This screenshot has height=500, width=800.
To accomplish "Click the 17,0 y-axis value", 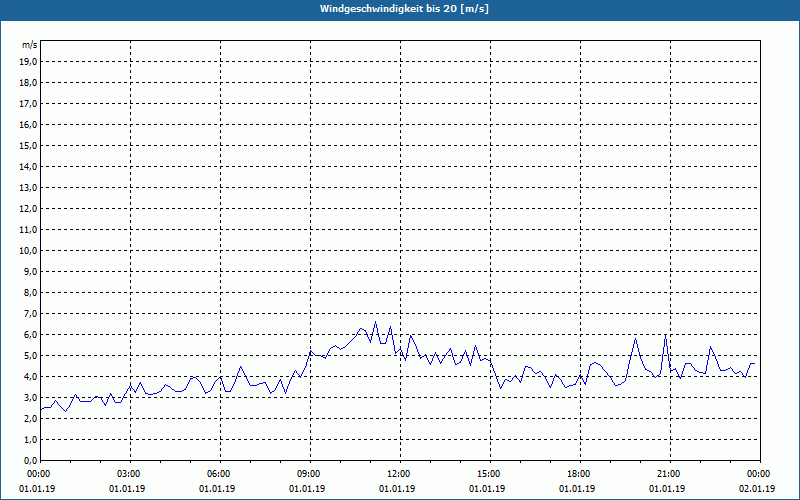I will pyautogui.click(x=28, y=104).
